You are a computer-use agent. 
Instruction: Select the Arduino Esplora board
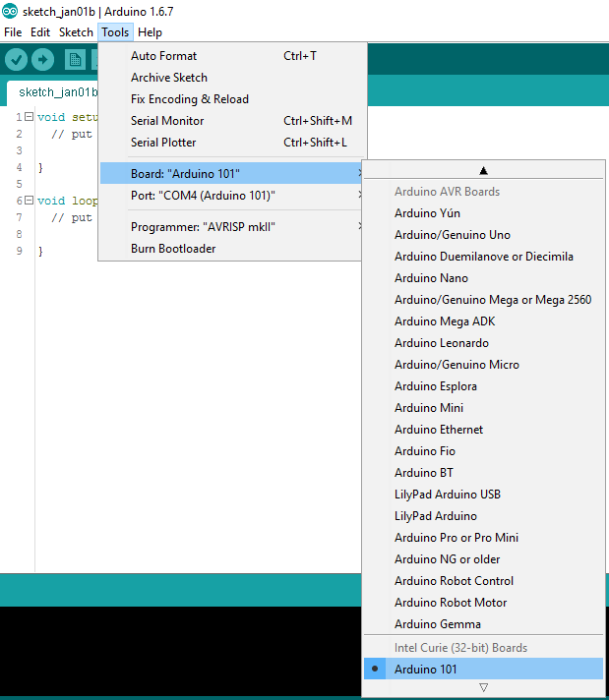pos(483,386)
